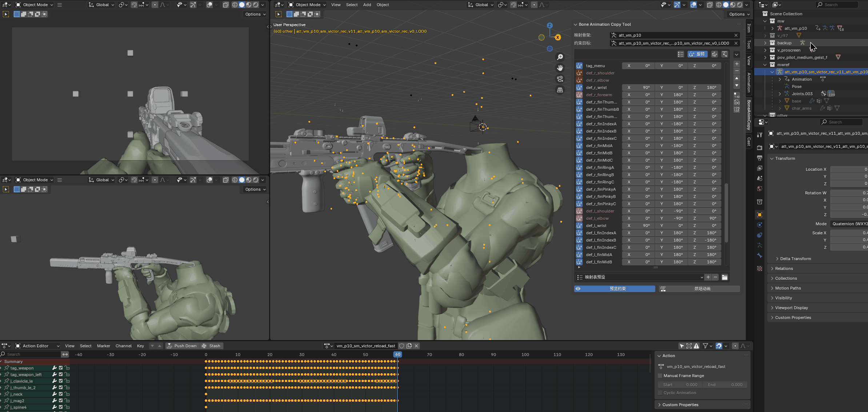Viewport: 868px width, 412px height.
Task: Click frame 100 on the timeline ruler
Action: click(x=525, y=355)
